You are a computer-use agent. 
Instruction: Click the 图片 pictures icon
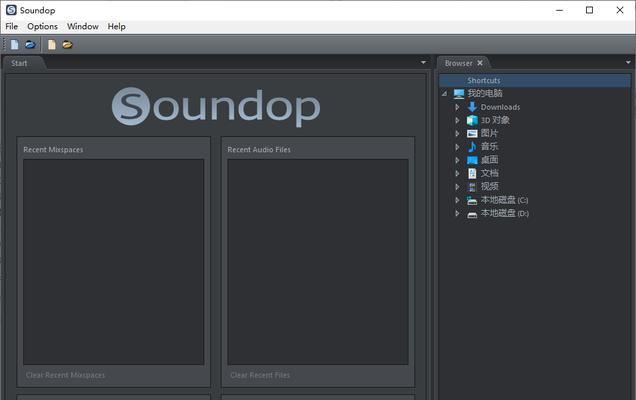(x=472, y=133)
